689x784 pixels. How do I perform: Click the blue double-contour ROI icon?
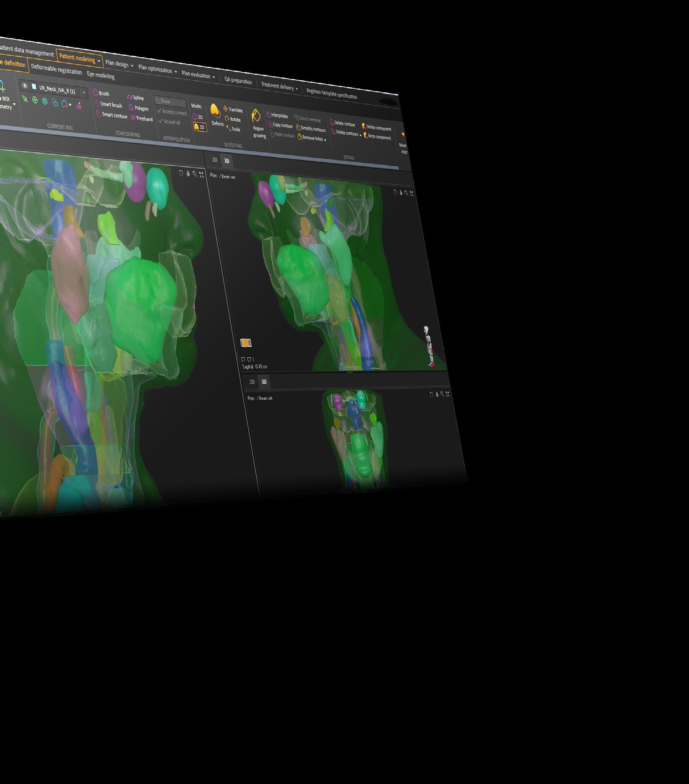click(x=55, y=103)
